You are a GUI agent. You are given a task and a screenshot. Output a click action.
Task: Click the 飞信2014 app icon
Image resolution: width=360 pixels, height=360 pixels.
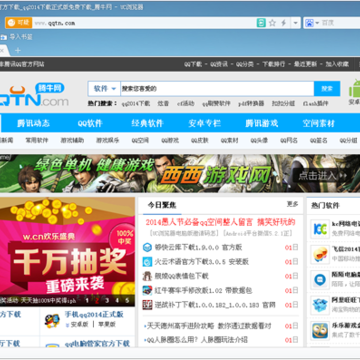[x=320, y=254]
